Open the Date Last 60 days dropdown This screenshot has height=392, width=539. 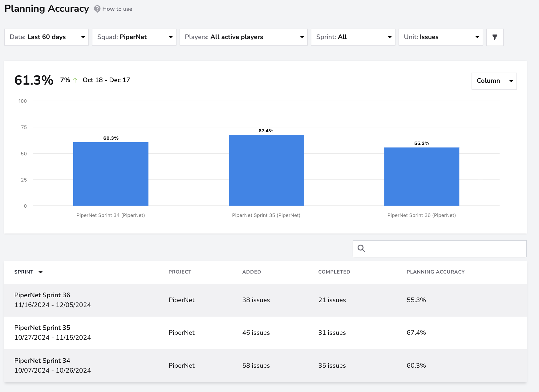coord(47,37)
